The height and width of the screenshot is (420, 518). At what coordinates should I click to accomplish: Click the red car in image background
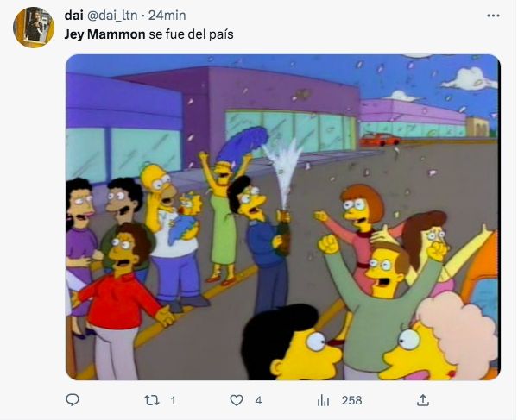[x=379, y=139]
